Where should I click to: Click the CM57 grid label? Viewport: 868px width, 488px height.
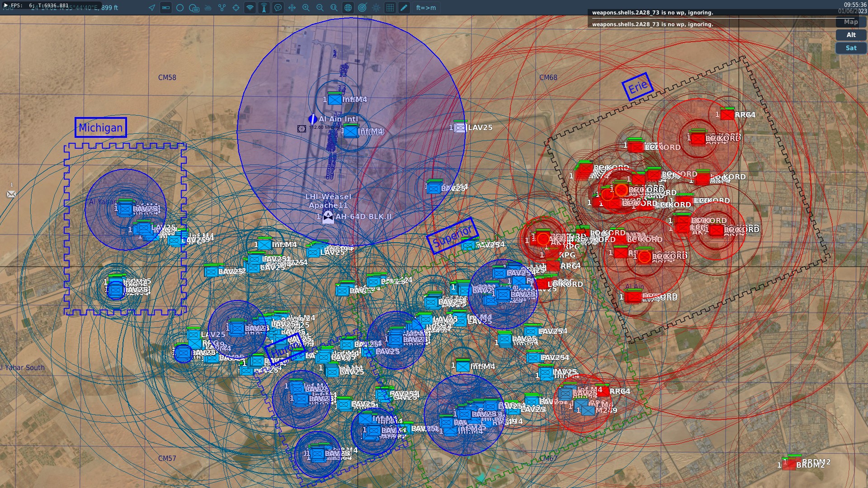point(167,458)
